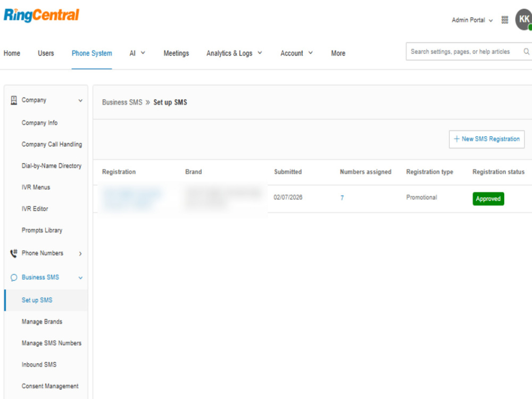532x399 pixels.
Task: Click the Submitted column header
Action: [x=288, y=172]
